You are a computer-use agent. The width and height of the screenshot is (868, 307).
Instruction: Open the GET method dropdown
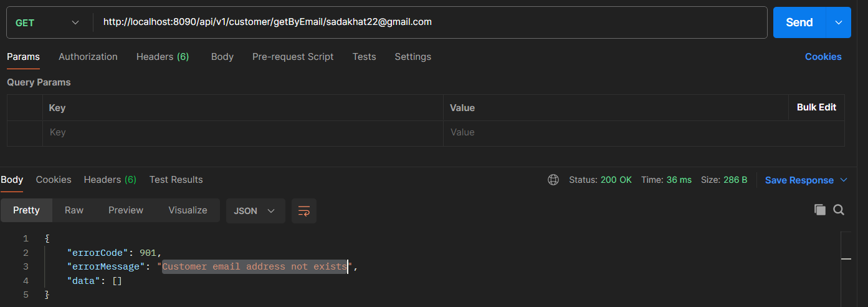click(47, 22)
